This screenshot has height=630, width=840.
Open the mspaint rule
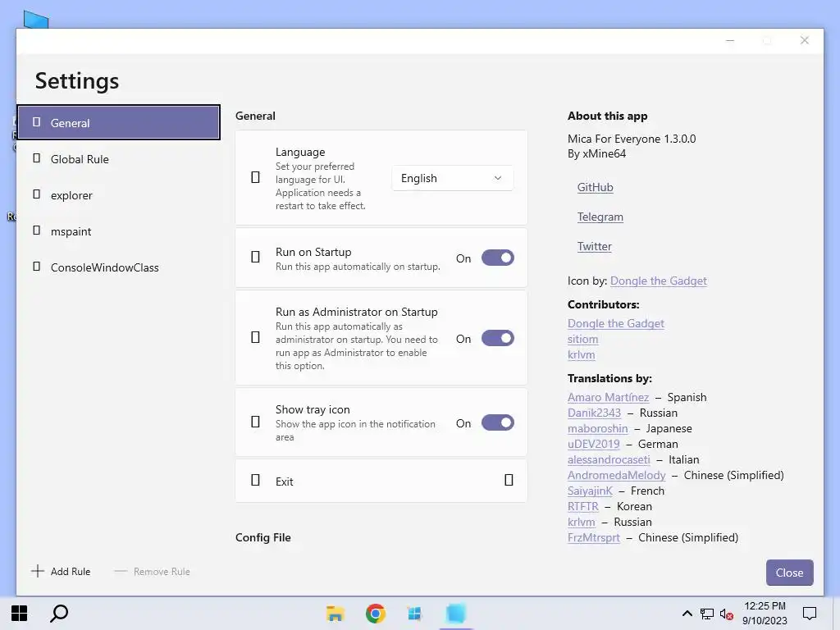118,231
